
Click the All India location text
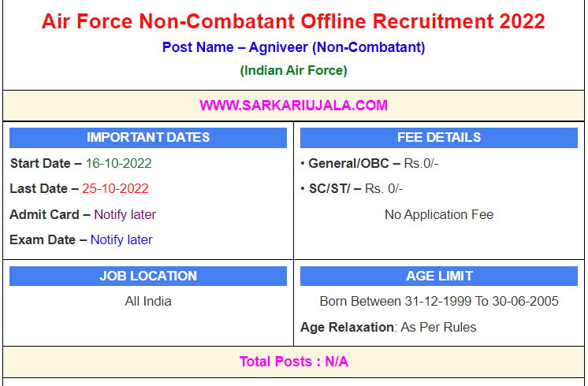148,301
